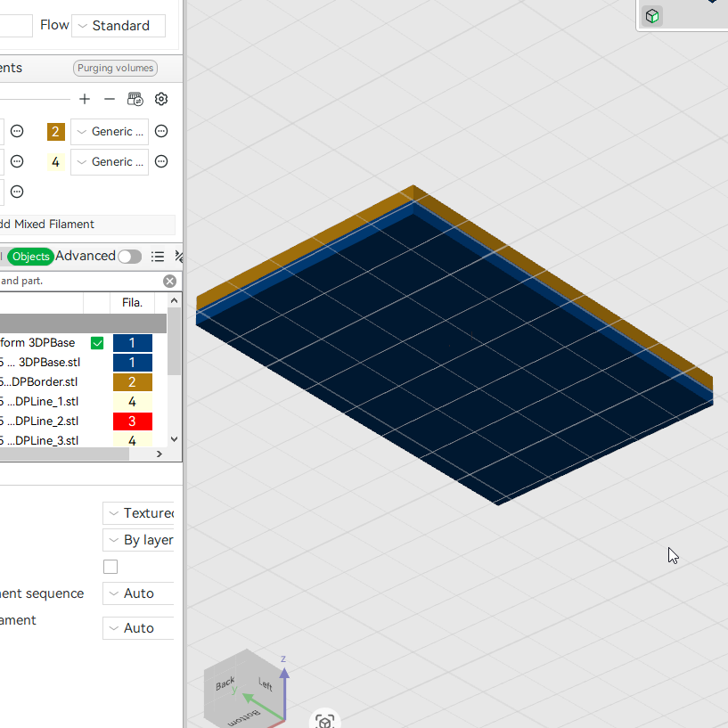The height and width of the screenshot is (728, 728).
Task: Open the Flow Standard dropdown
Action: click(119, 26)
